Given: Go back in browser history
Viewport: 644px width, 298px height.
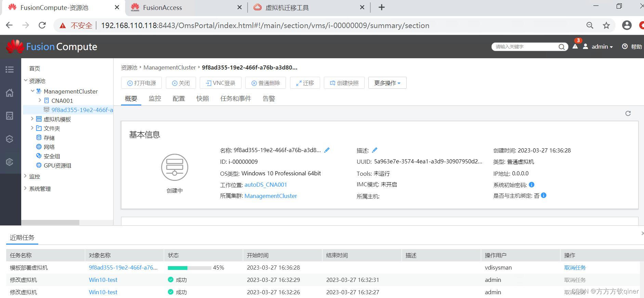Looking at the screenshot, I should (9, 25).
